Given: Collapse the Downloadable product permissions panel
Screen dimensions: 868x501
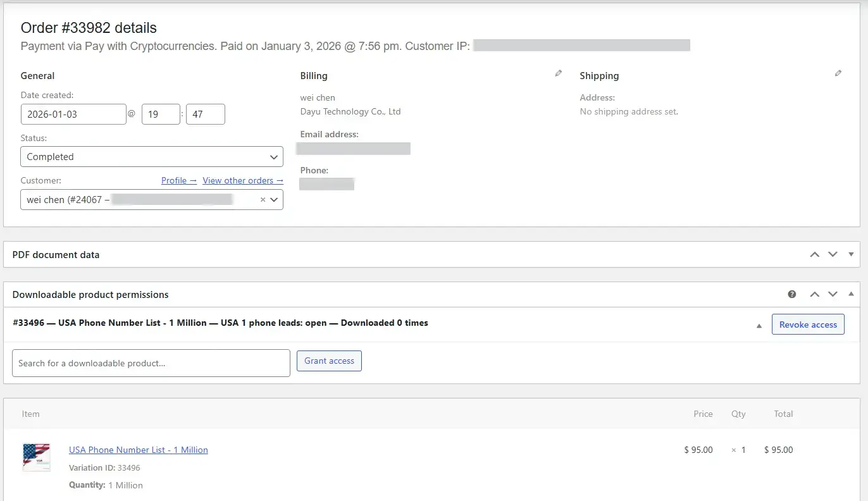Looking at the screenshot, I should pos(851,294).
